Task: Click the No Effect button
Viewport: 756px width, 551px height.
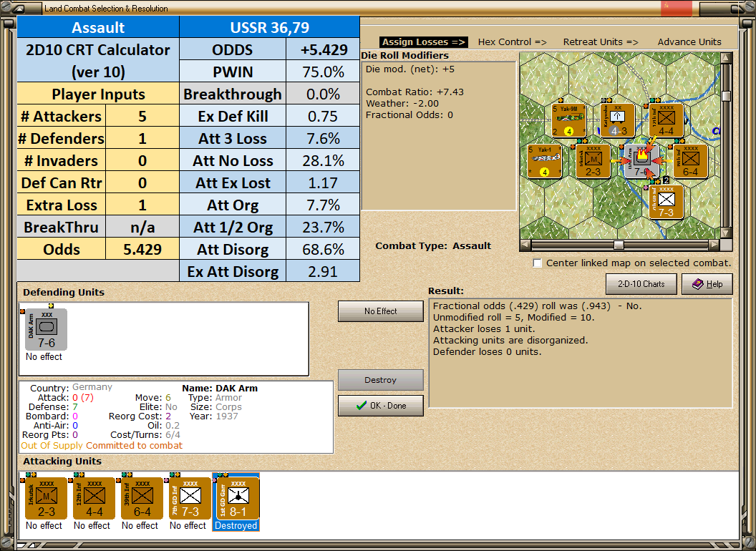Action: 380,311
